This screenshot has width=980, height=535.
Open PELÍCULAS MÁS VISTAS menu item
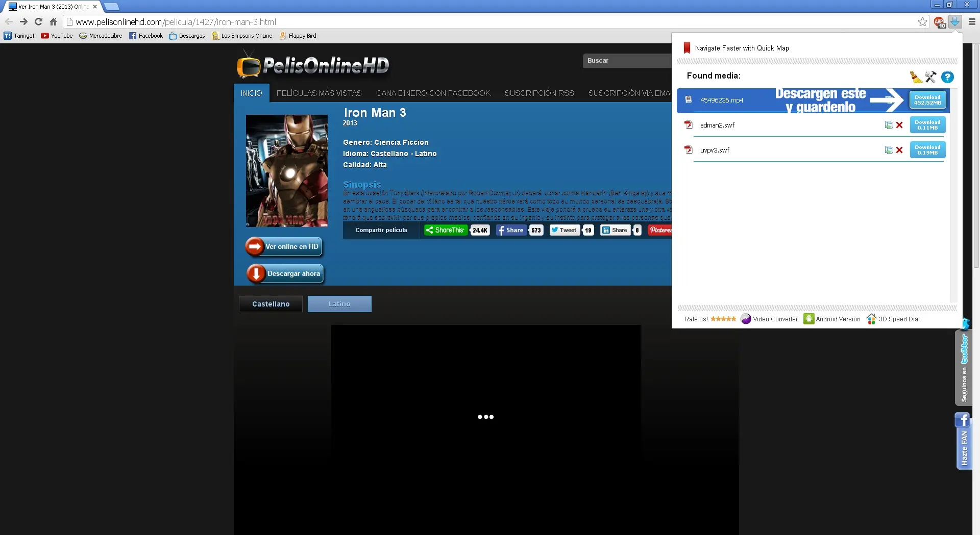point(319,93)
